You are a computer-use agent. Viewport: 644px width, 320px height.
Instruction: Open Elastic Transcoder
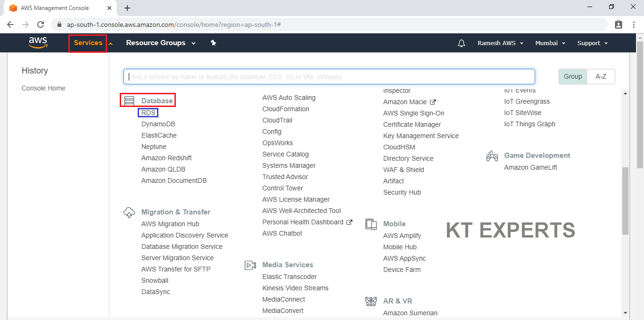289,277
